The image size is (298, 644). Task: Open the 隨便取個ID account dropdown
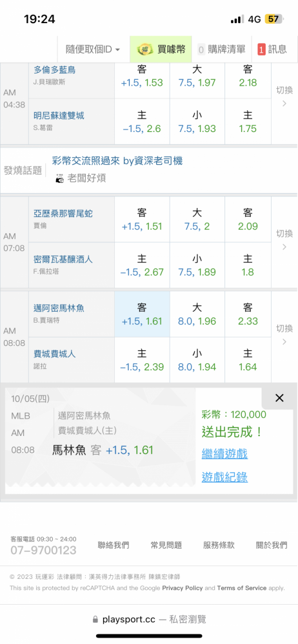pyautogui.click(x=94, y=50)
